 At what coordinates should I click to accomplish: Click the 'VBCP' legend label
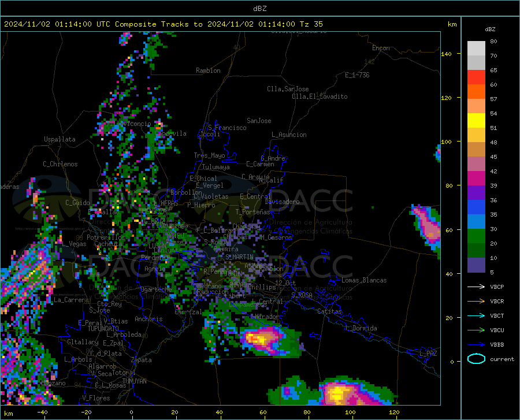pos(497,287)
